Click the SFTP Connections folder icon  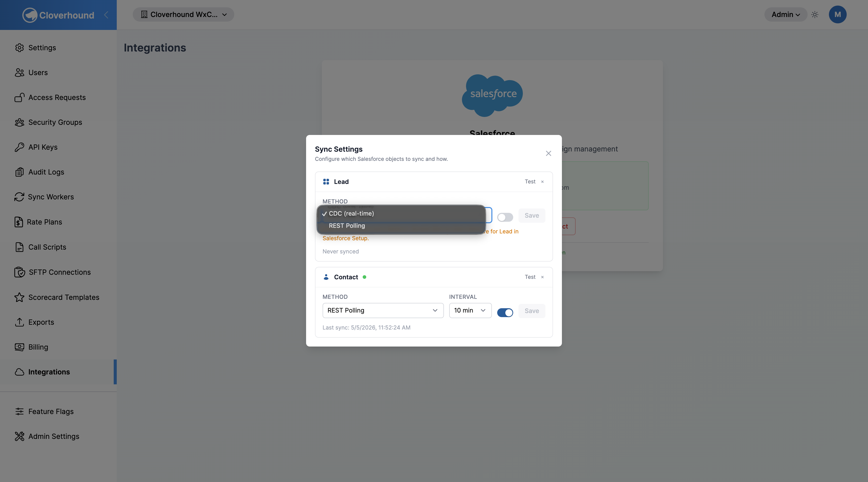[x=20, y=272]
